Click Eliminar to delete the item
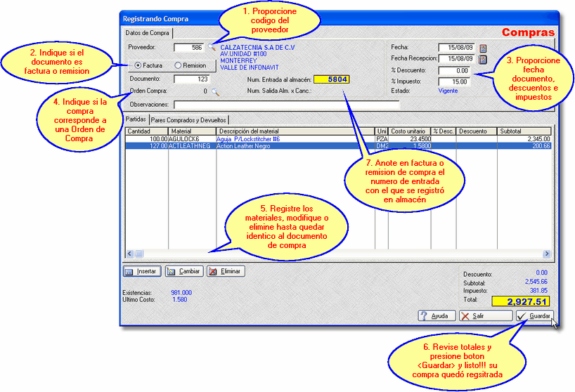Screen dimensions: 575x392 tap(226, 271)
